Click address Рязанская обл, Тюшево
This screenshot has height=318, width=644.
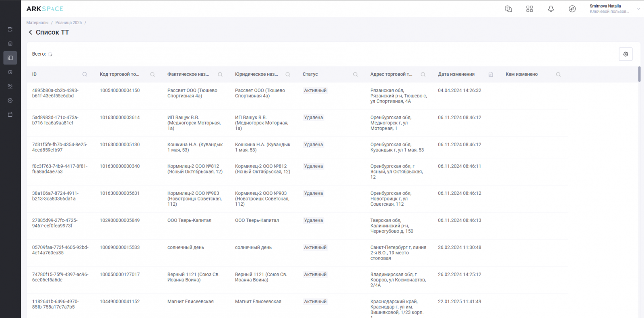point(398,96)
